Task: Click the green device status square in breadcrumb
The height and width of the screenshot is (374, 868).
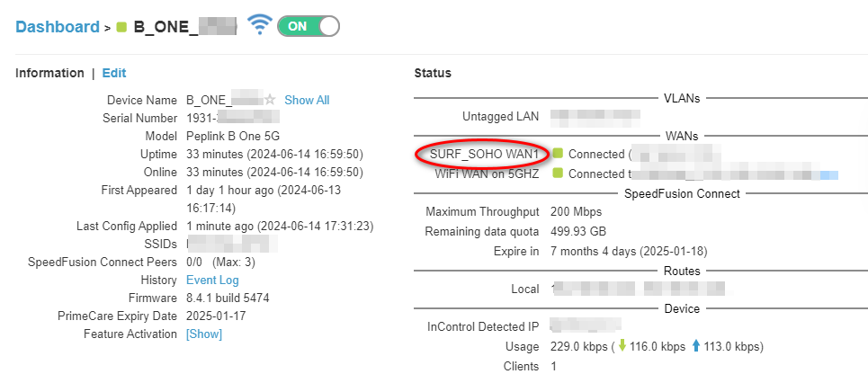Action: click(x=121, y=27)
